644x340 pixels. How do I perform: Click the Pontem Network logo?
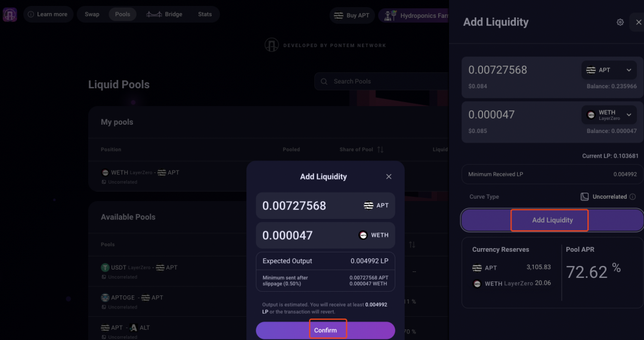pyautogui.click(x=272, y=45)
